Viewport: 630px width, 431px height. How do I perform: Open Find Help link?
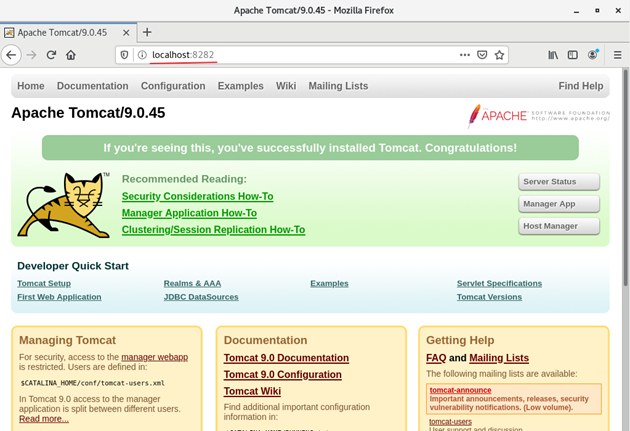coord(581,86)
